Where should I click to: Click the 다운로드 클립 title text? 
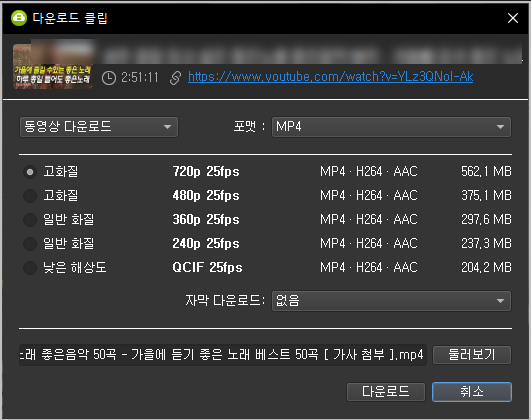[70, 18]
